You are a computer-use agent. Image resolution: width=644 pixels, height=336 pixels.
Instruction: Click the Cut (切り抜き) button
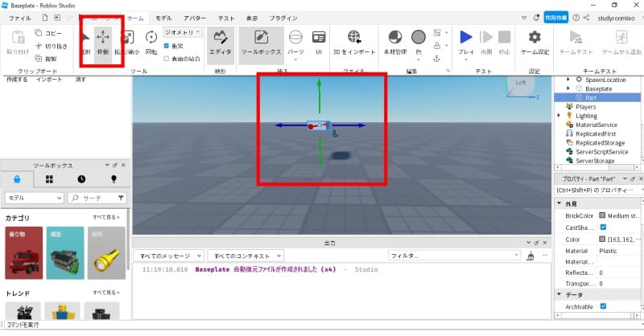pos(51,46)
